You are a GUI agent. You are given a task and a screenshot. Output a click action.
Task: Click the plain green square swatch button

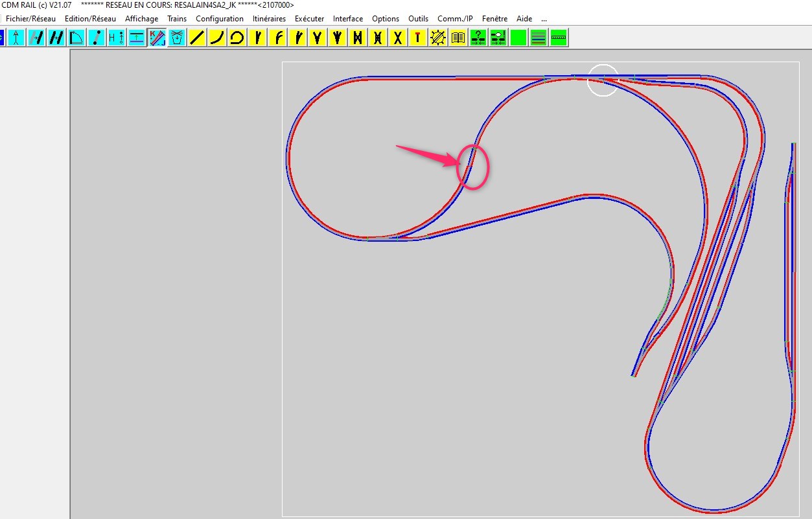point(518,38)
